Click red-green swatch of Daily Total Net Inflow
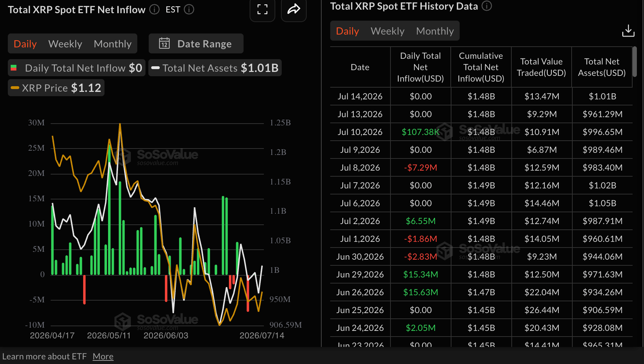Screen dimensions: 644x364 pos(14,68)
